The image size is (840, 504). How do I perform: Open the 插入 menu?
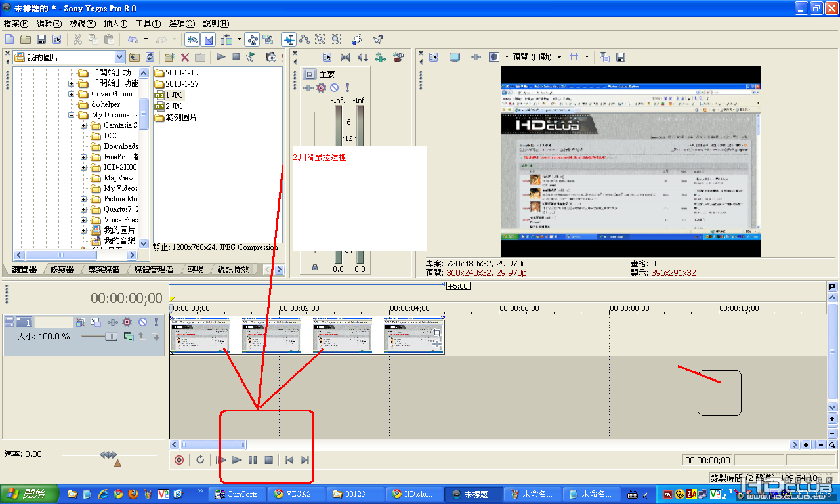[115, 24]
